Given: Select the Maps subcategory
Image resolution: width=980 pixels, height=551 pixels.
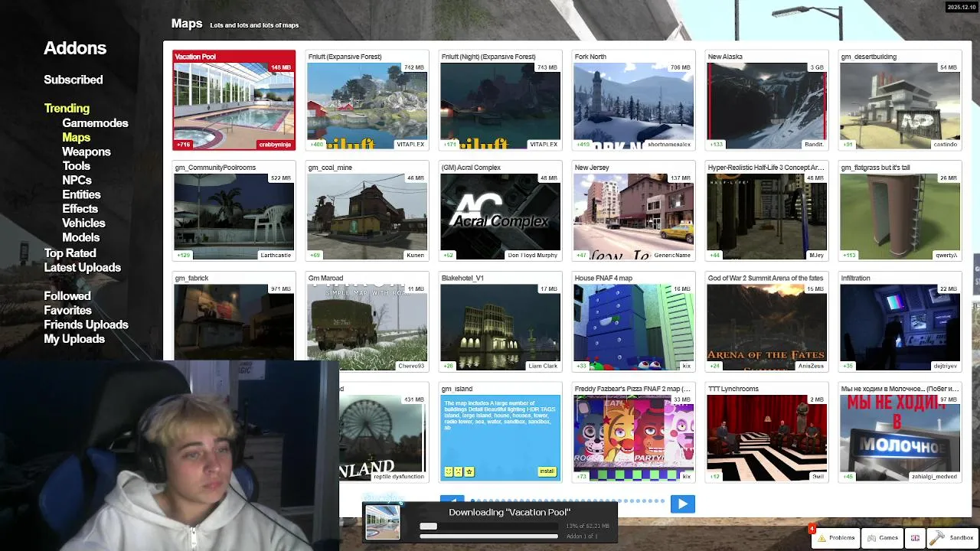Looking at the screenshot, I should tap(76, 138).
